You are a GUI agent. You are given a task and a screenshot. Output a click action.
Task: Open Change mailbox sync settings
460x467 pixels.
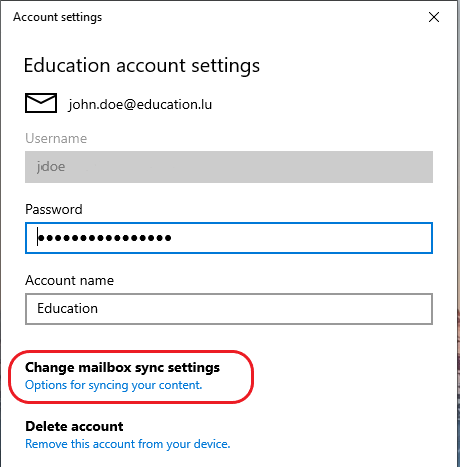(x=122, y=367)
